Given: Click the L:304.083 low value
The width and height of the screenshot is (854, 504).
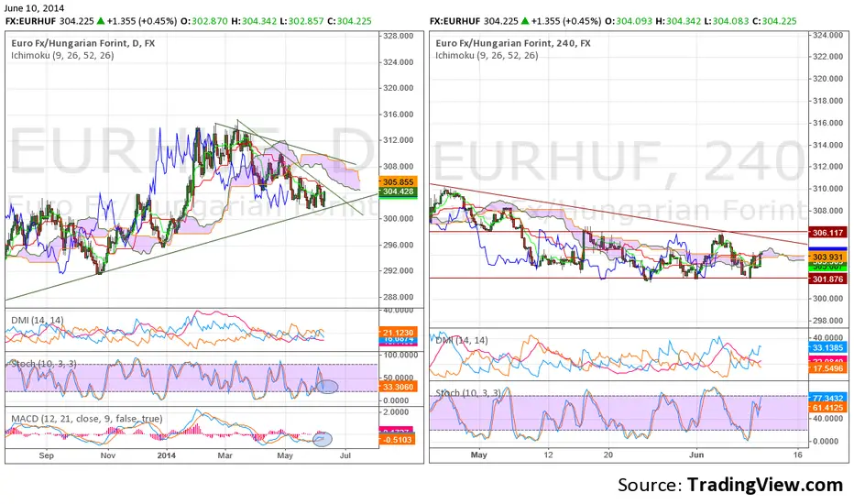Looking at the screenshot, I should (726, 21).
